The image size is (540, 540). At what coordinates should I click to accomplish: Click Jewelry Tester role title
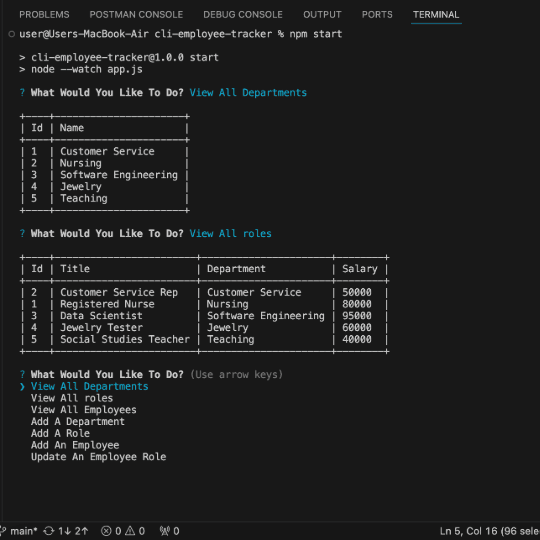101,328
